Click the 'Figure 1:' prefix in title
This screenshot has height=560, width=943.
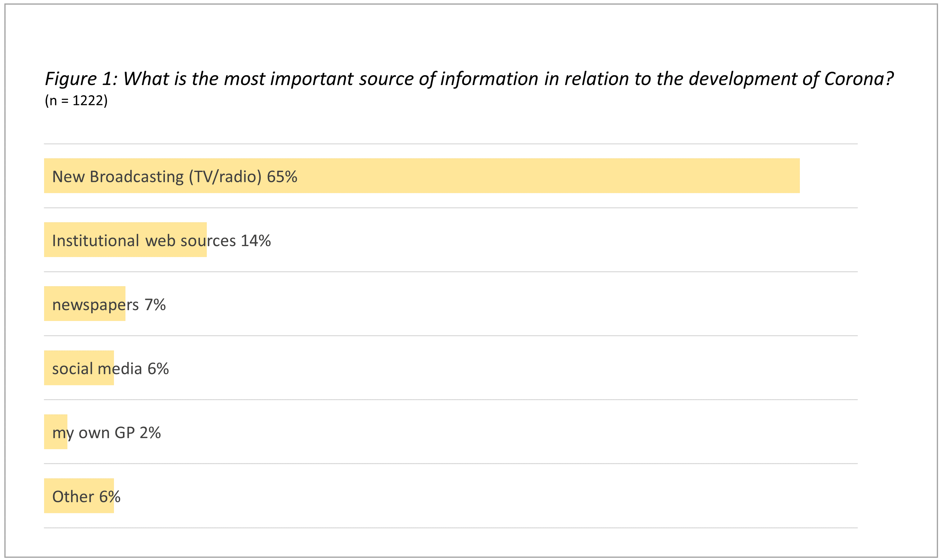81,79
